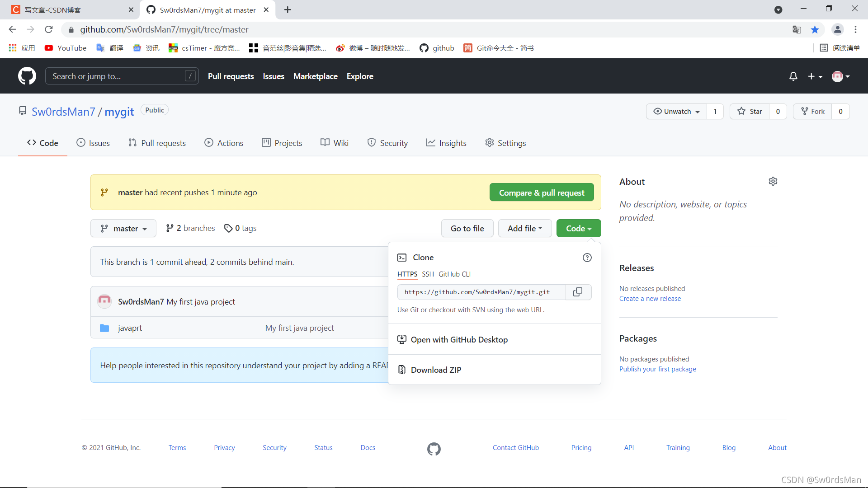Screen dimensions: 868x488
Task: Reload the page with refresh icon
Action: point(49,29)
